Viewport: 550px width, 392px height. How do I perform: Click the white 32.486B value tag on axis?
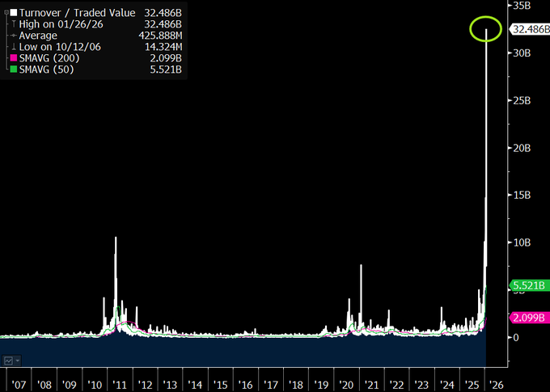pyautogui.click(x=529, y=28)
